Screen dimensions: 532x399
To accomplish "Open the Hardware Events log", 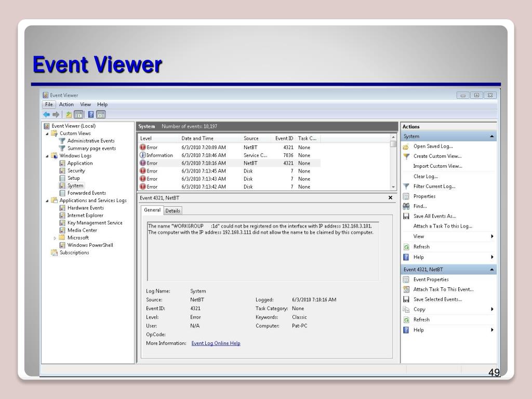I will pyautogui.click(x=86, y=208).
